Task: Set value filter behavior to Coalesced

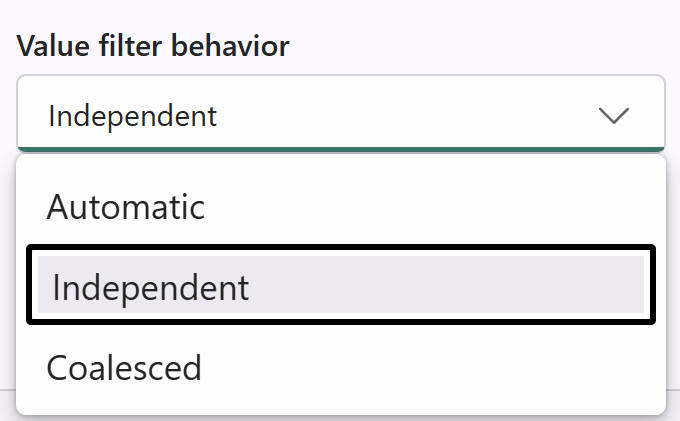Action: 124,367
